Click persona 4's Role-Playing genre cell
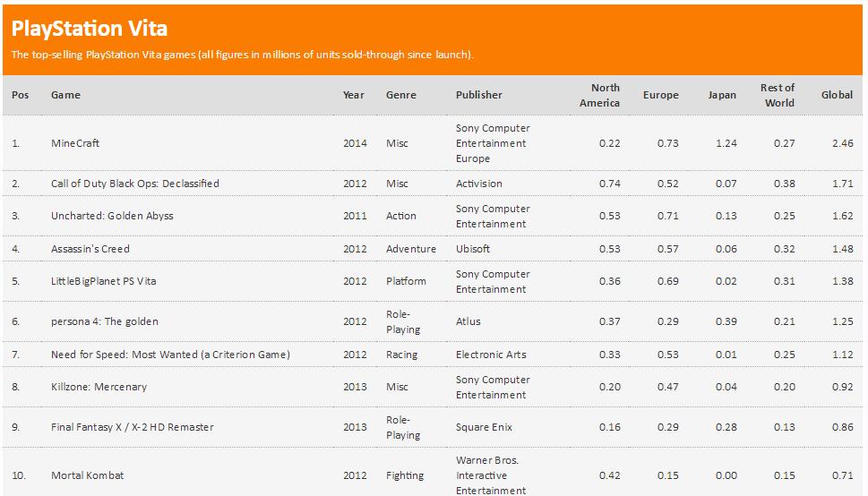This screenshot has height=496, width=868. point(403,321)
